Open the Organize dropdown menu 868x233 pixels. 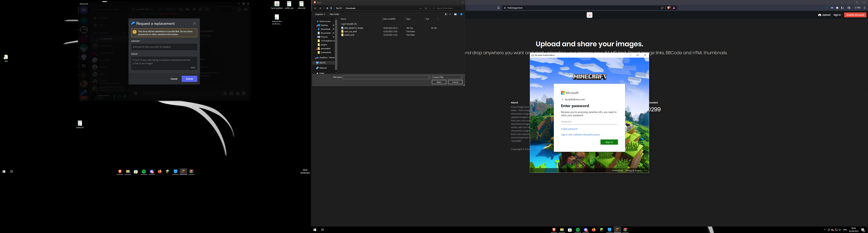point(320,14)
